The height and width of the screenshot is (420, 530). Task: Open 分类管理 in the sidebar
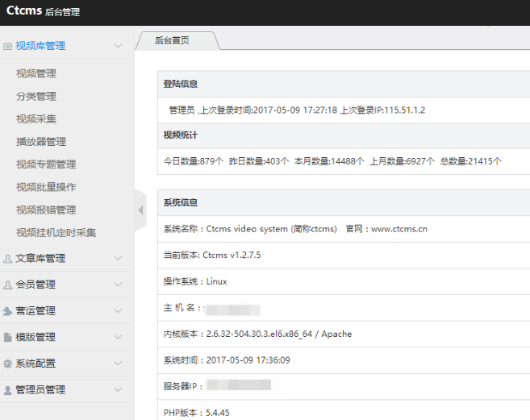pos(36,96)
